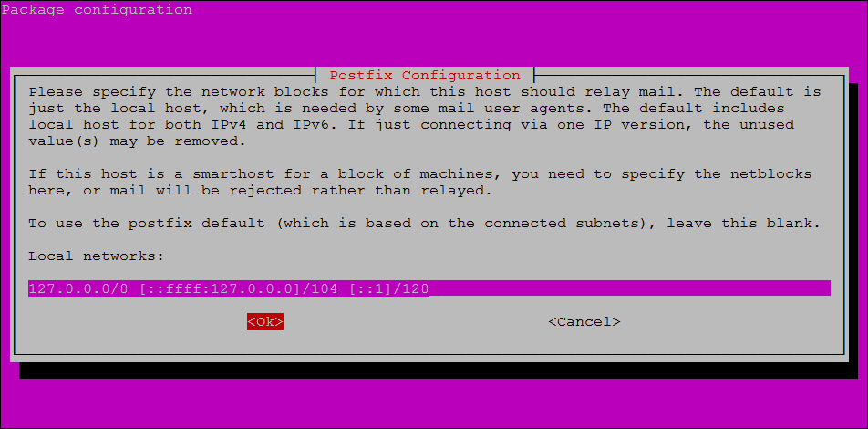Click the 127.0.0.0/8 entry in the field
The width and height of the screenshot is (868, 429).
tap(78, 288)
